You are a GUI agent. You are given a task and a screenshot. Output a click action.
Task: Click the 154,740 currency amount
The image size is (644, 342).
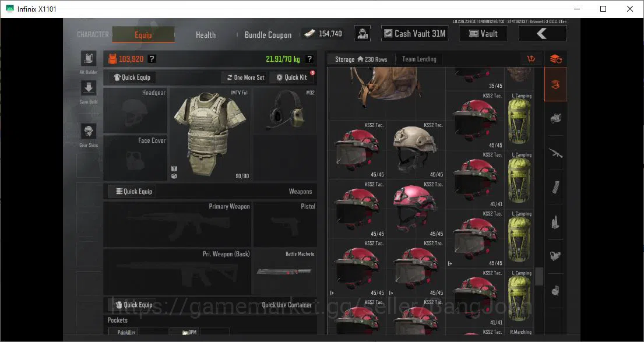tap(330, 34)
